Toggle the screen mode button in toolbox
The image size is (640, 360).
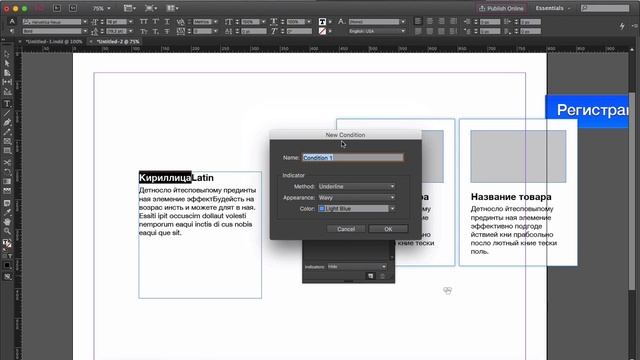tap(7, 277)
